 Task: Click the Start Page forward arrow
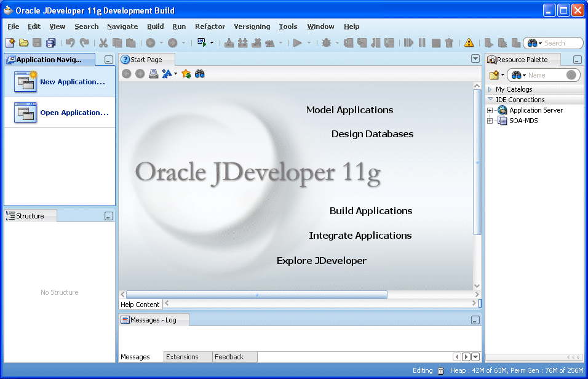tap(140, 74)
